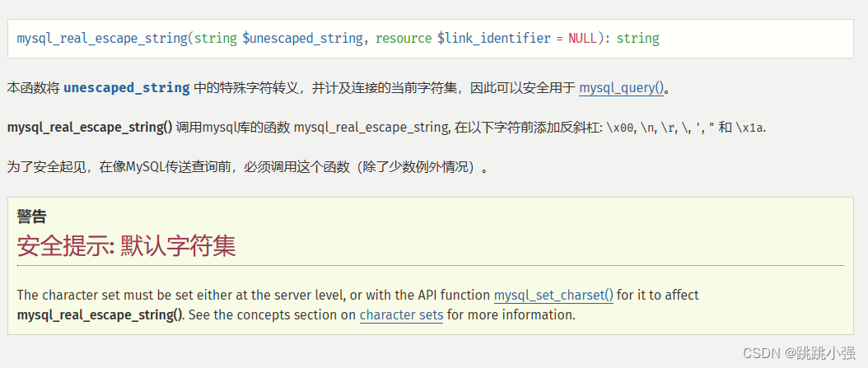This screenshot has width=868, height=368.
Task: Click the first "string" type in signature
Action: click(216, 39)
